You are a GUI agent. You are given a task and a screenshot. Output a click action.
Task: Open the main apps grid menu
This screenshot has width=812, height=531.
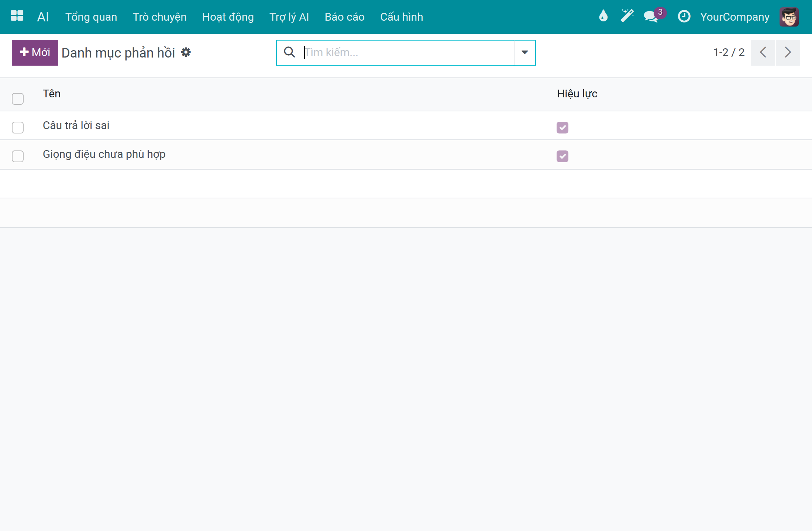click(x=17, y=16)
